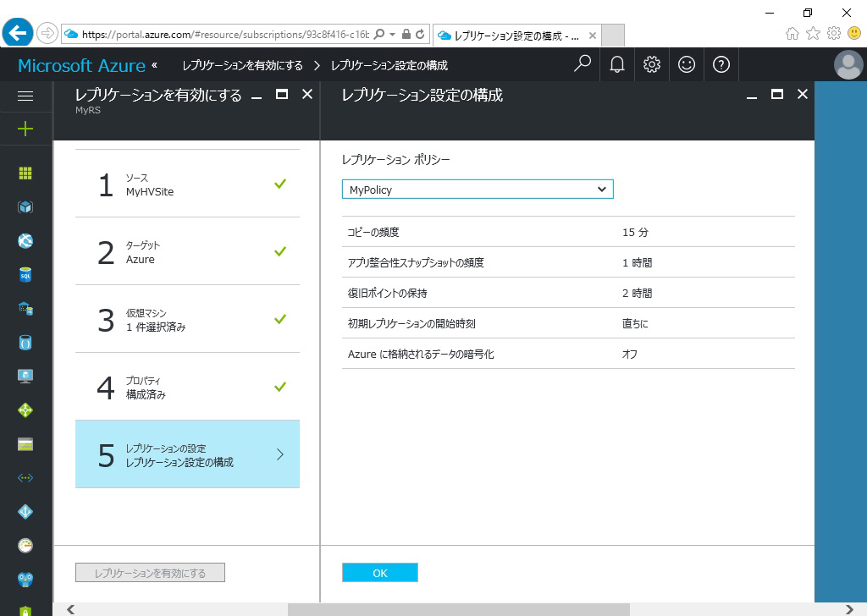Open Virtual networks angle-bracket icon in sidebar

tap(25, 478)
